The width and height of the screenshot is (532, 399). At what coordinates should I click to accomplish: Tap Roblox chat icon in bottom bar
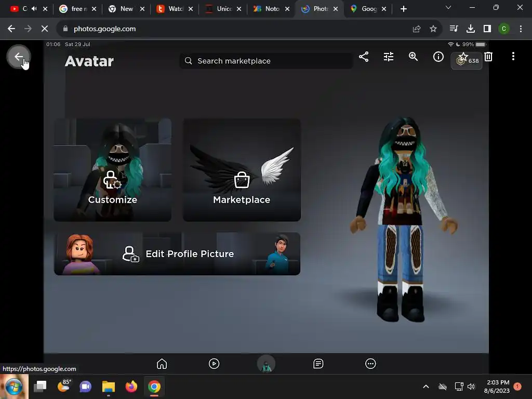(x=318, y=364)
